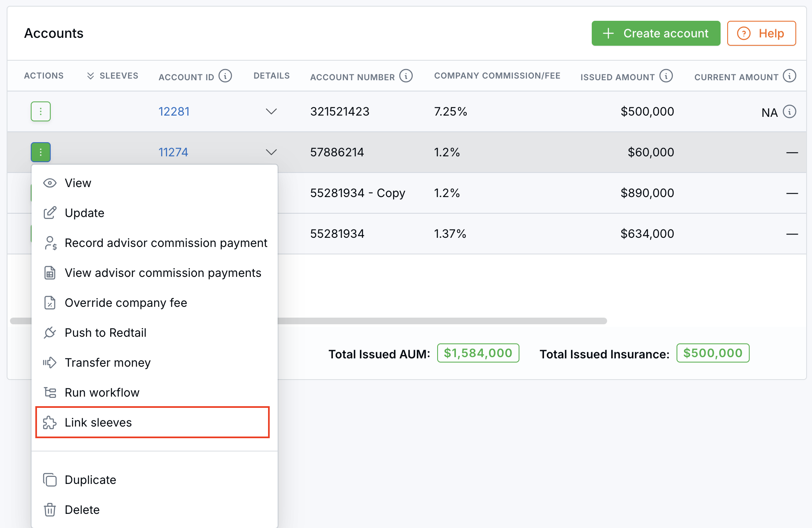The height and width of the screenshot is (528, 812).
Task: Click the Accounts panel title
Action: point(54,33)
